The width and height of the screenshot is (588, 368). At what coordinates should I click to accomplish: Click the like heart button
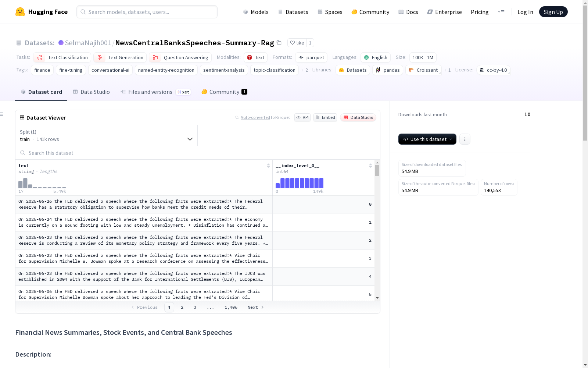click(x=297, y=43)
